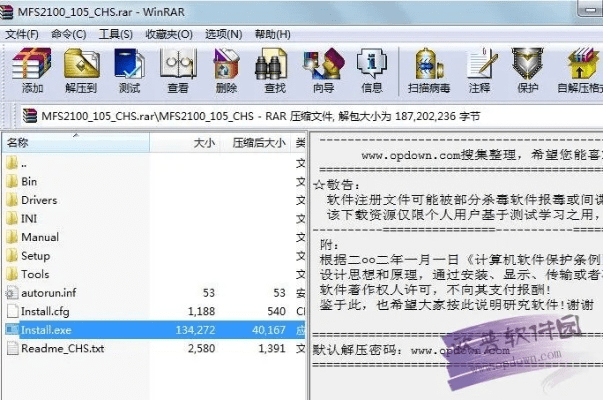603x400 pixels.
Task: Select the Drivers folder name
Action: click(x=39, y=200)
